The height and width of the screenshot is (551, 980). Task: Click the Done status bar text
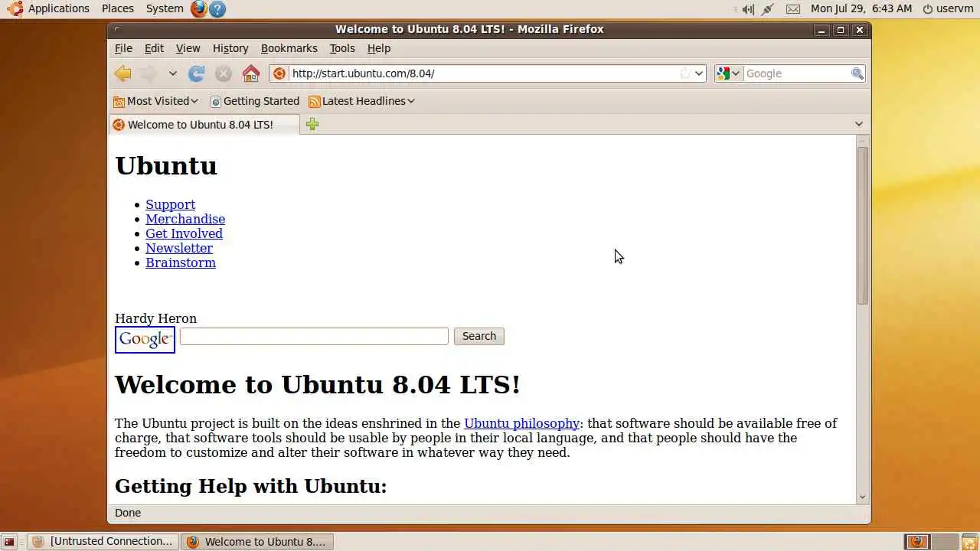[x=128, y=513]
